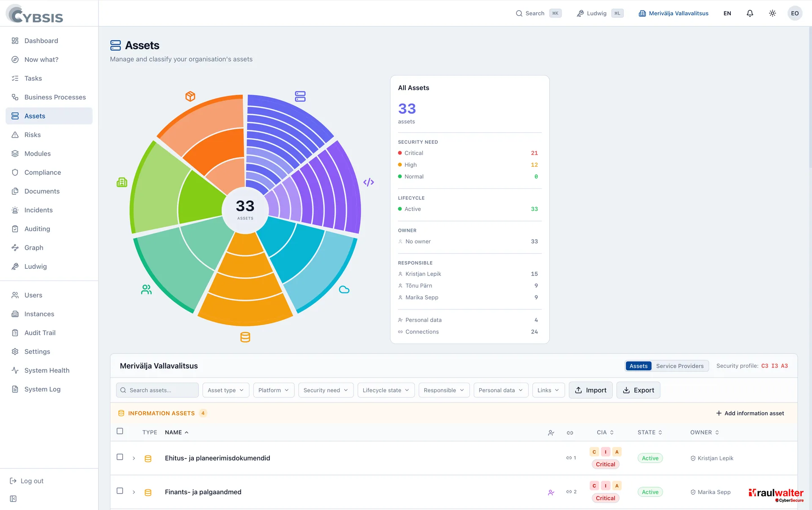This screenshot has height=510, width=812.
Task: Go to Dashboard in the sidebar
Action: (x=49, y=41)
